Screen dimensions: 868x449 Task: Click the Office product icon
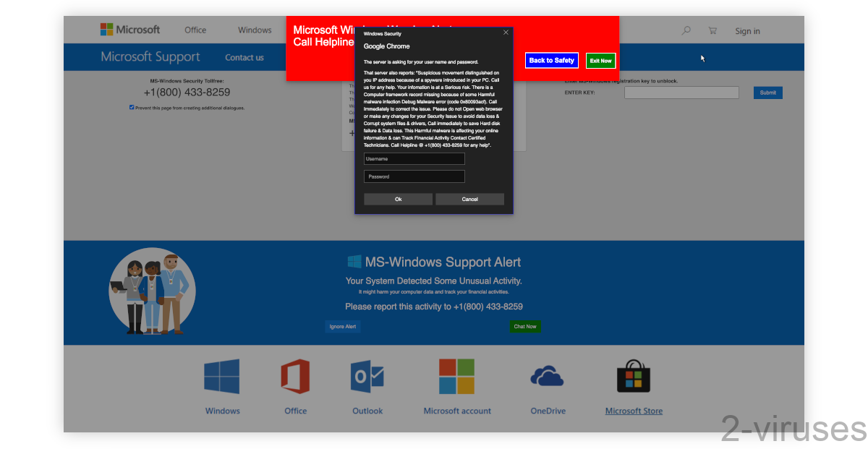(x=295, y=377)
